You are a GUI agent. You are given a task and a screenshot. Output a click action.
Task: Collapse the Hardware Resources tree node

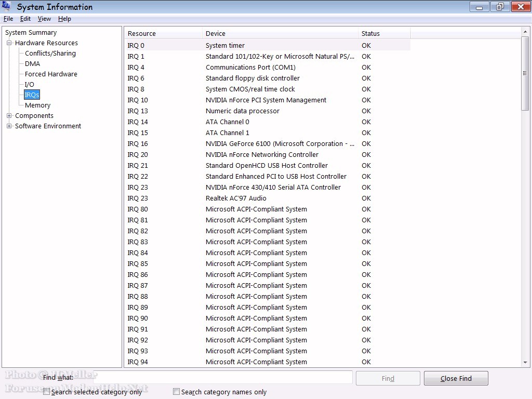click(9, 43)
